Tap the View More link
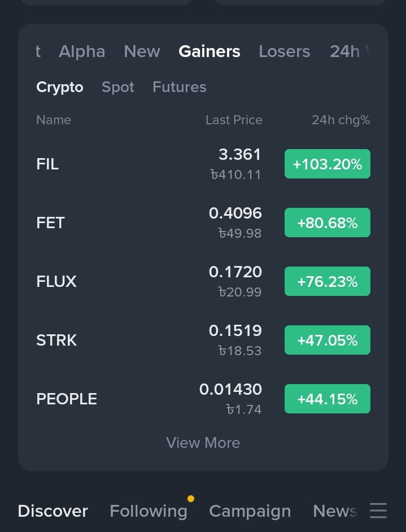Viewport: 406px width, 532px height. [x=203, y=443]
